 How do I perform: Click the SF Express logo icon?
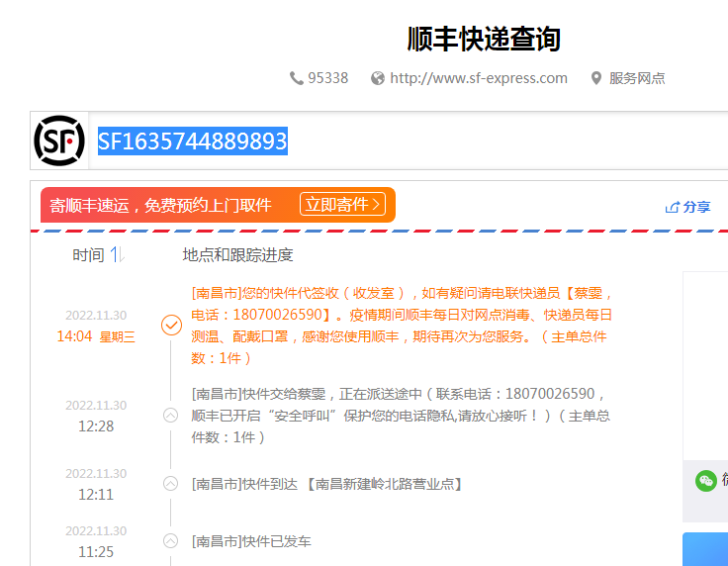(59, 141)
